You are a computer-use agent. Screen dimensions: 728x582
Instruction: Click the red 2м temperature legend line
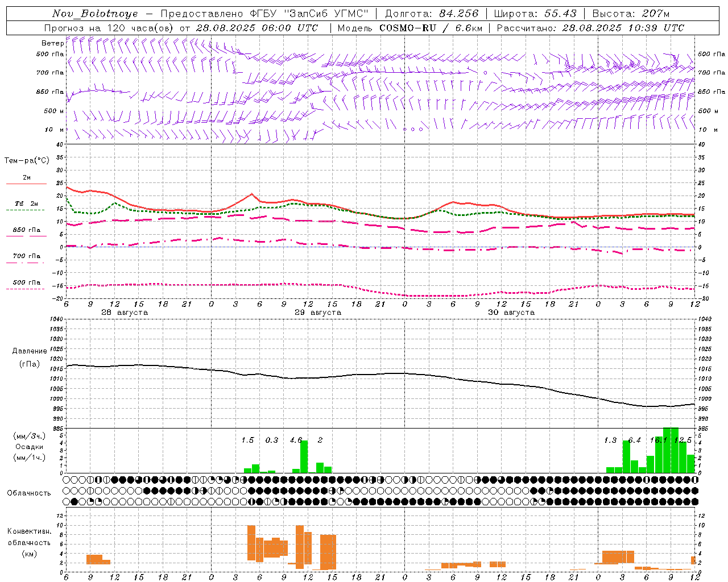click(x=26, y=184)
